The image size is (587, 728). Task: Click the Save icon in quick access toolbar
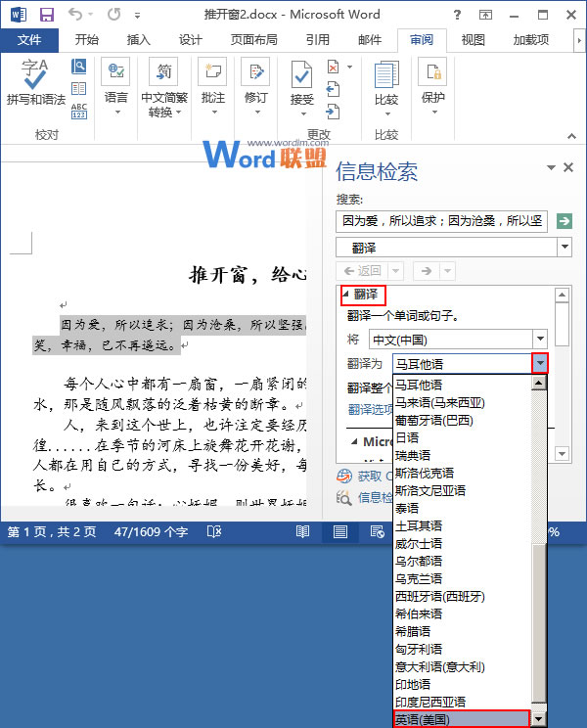tap(46, 15)
